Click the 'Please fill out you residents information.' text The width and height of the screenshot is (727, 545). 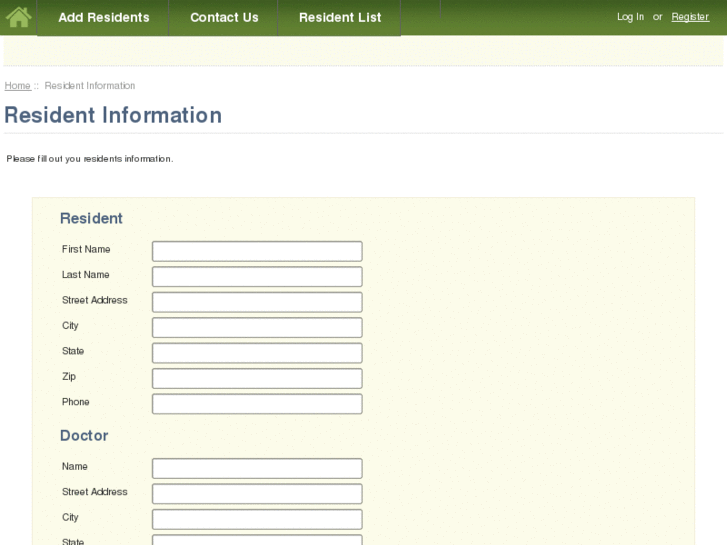point(89,159)
